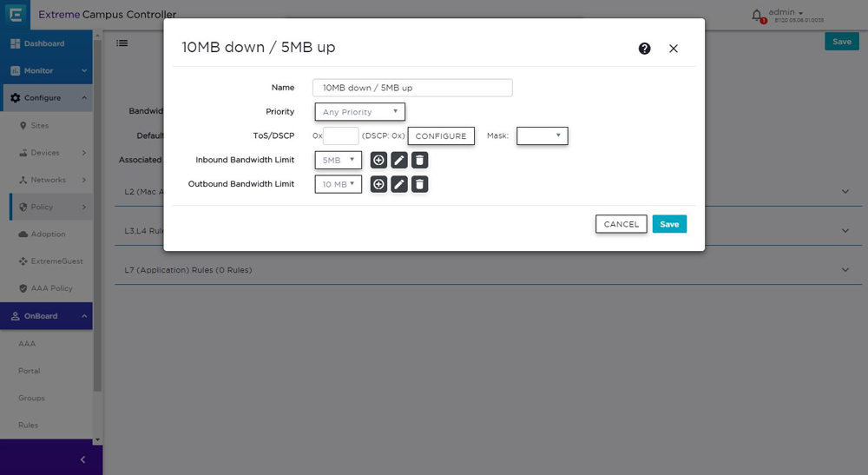Open the Mask dropdown

click(x=542, y=135)
